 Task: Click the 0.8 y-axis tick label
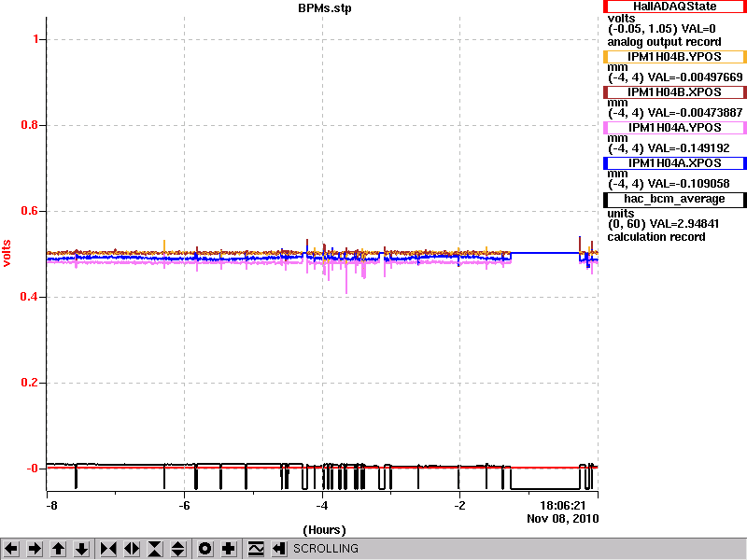click(30, 125)
